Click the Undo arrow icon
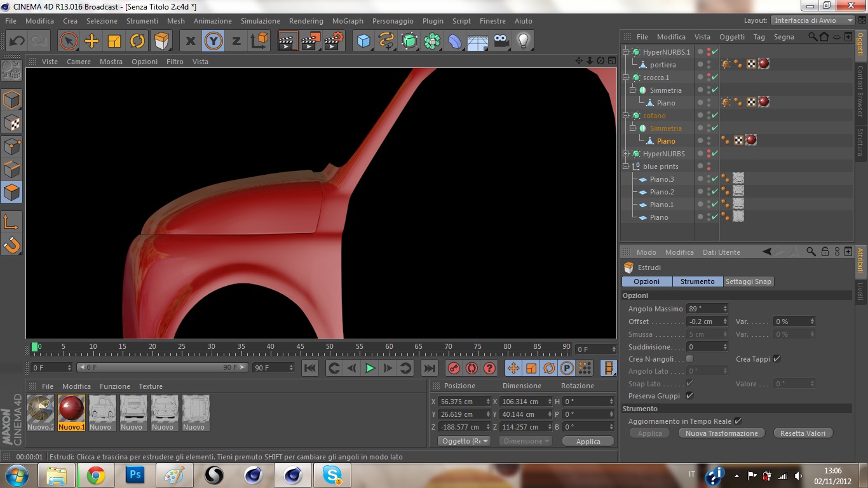Image resolution: width=868 pixels, height=488 pixels. (17, 41)
